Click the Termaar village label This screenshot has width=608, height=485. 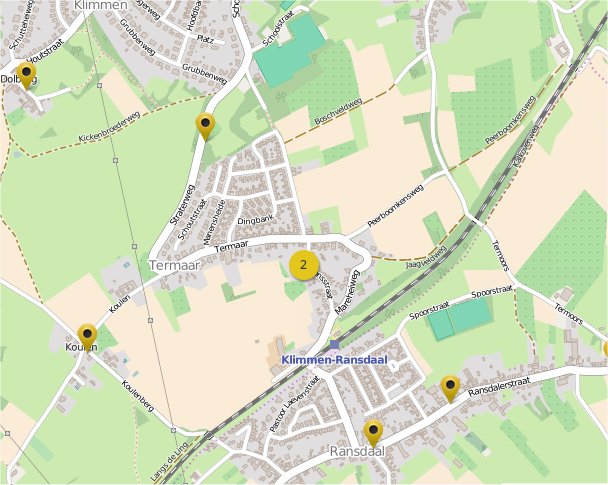(174, 265)
